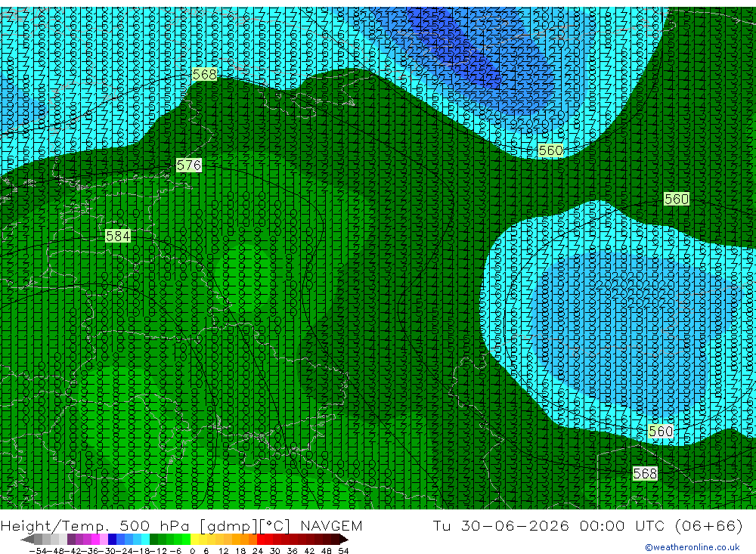Pick the bright yellow legend swatch at 0
756x554 pixels.
pyautogui.click(x=194, y=539)
